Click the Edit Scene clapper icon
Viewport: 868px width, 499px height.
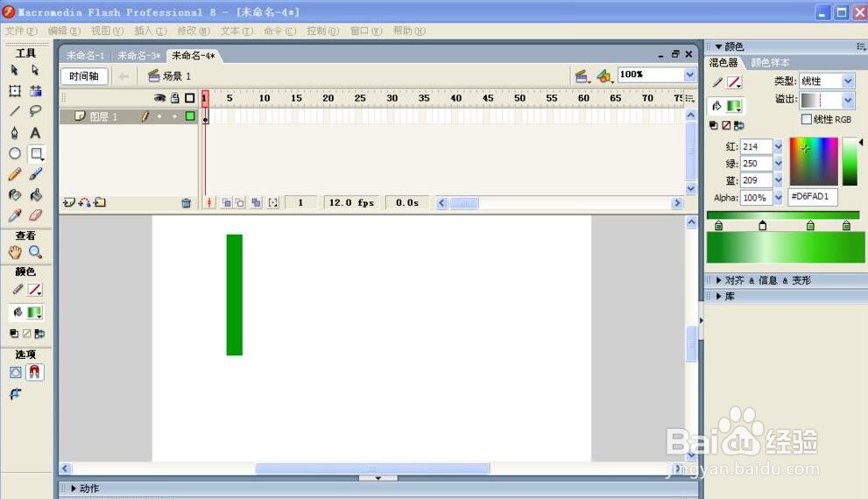coord(582,76)
